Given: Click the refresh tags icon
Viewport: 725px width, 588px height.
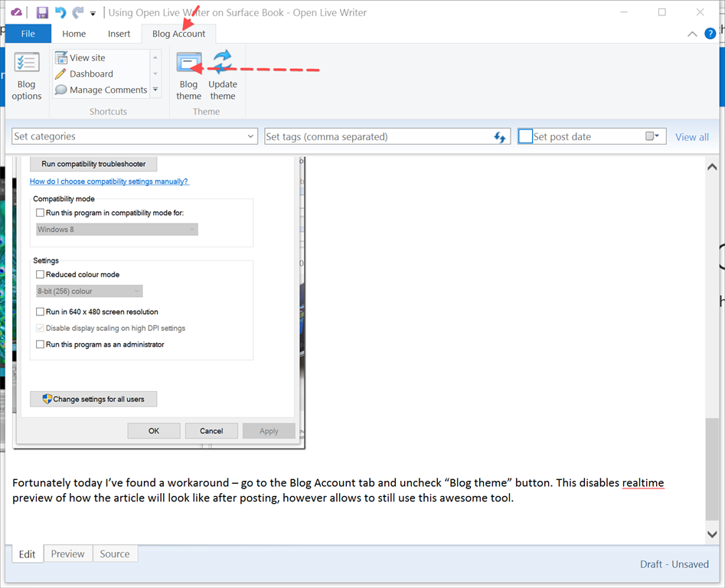Looking at the screenshot, I should [500, 137].
